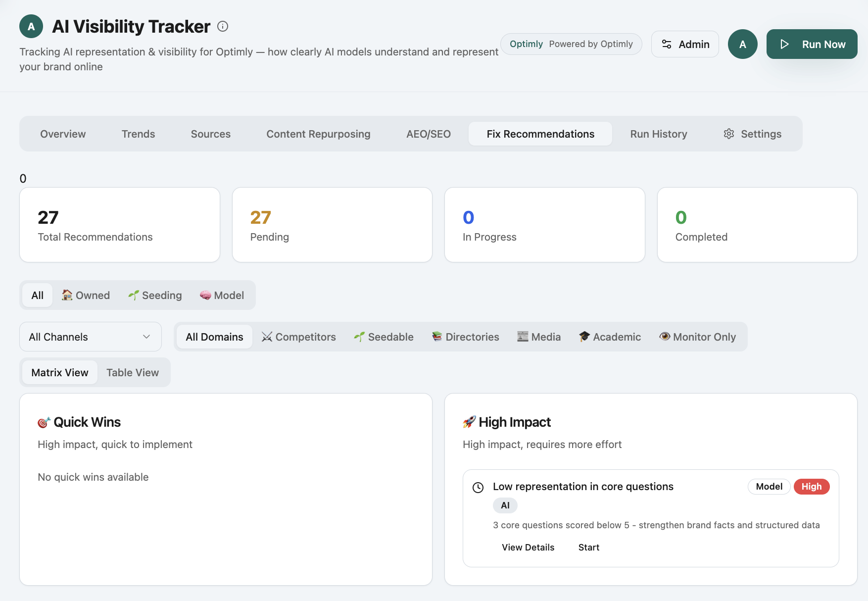Click the Powered by Optimly badge
Viewport: 868px width, 601px height.
coord(571,44)
